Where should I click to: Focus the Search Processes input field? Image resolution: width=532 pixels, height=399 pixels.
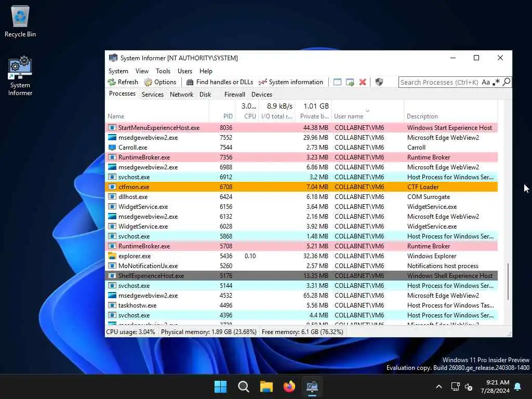click(440, 82)
